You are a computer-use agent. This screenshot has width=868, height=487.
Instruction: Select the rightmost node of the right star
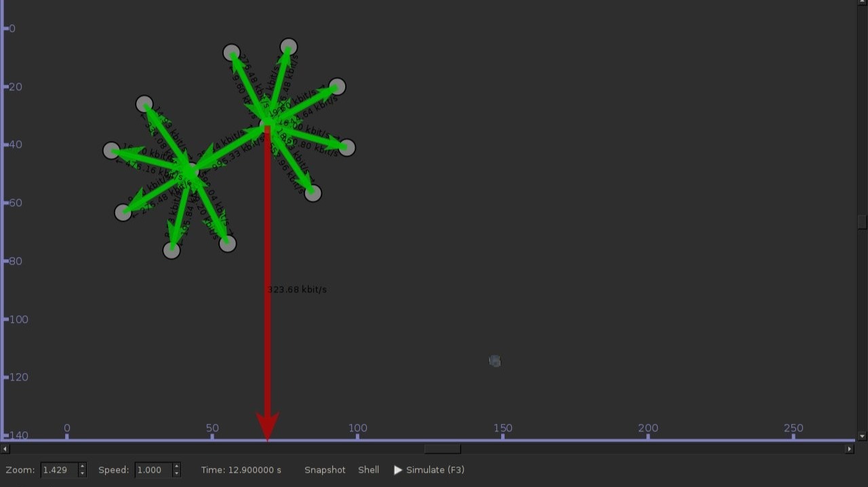click(x=347, y=147)
